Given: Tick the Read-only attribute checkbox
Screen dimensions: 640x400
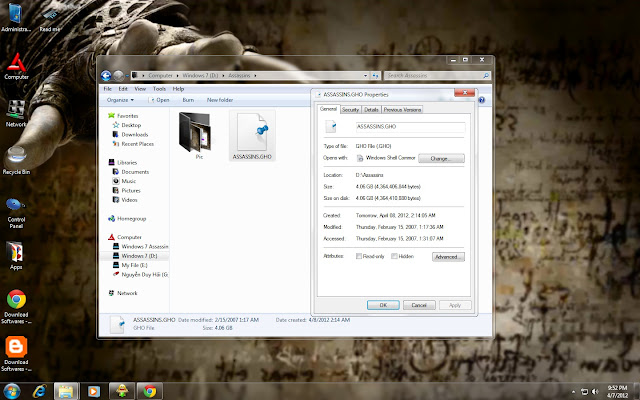Looking at the screenshot, I should coord(359,256).
